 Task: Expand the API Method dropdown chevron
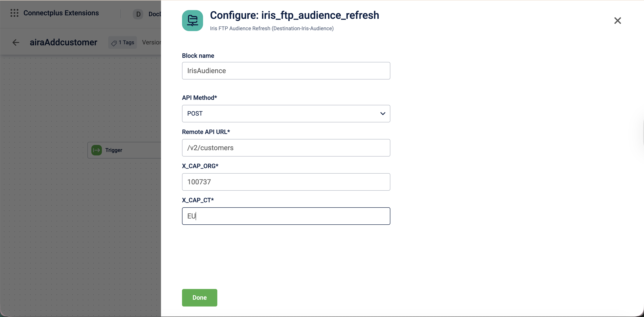point(382,114)
